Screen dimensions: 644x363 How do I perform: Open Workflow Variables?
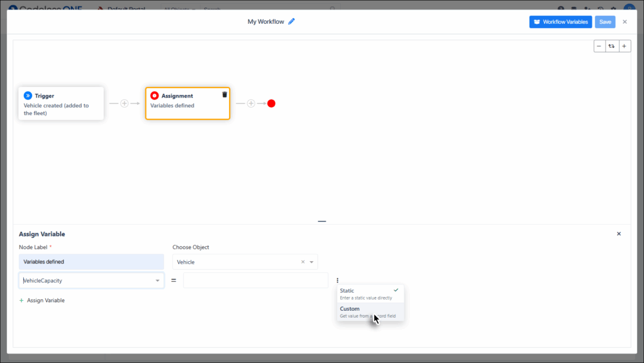(x=560, y=22)
